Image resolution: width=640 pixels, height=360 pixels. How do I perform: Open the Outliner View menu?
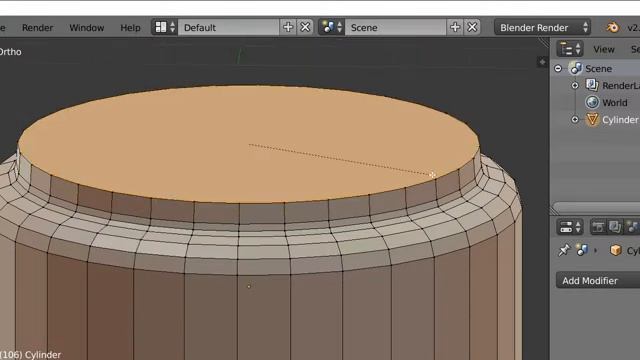[604, 49]
